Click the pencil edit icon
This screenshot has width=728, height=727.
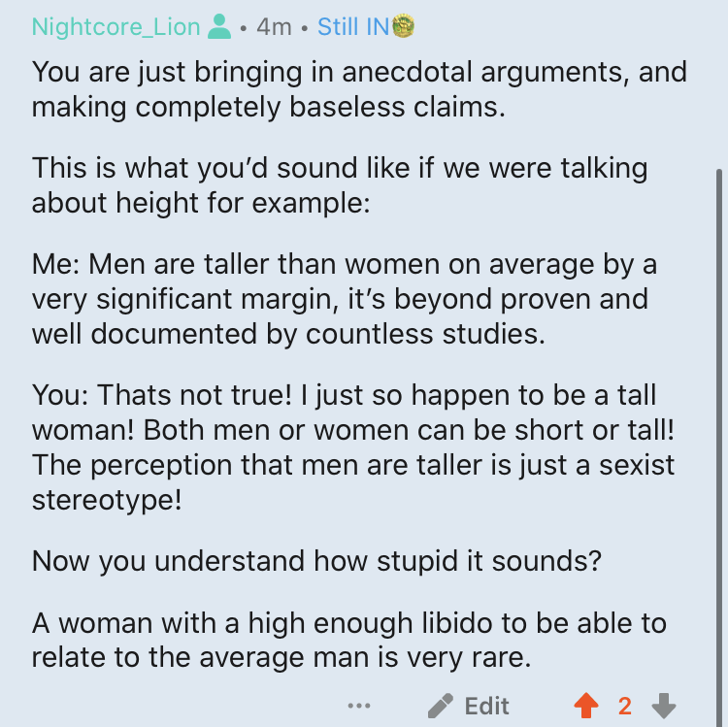(x=441, y=706)
